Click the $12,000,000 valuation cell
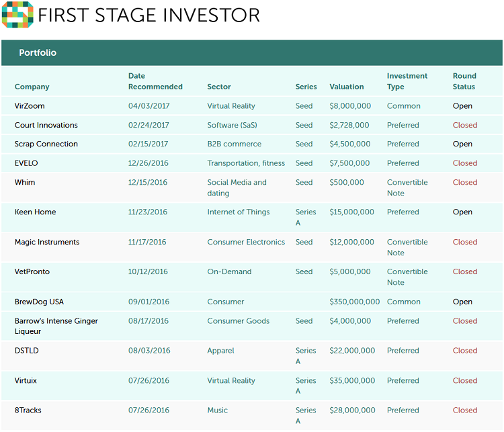Image resolution: width=504 pixels, height=432 pixels. coord(351,242)
